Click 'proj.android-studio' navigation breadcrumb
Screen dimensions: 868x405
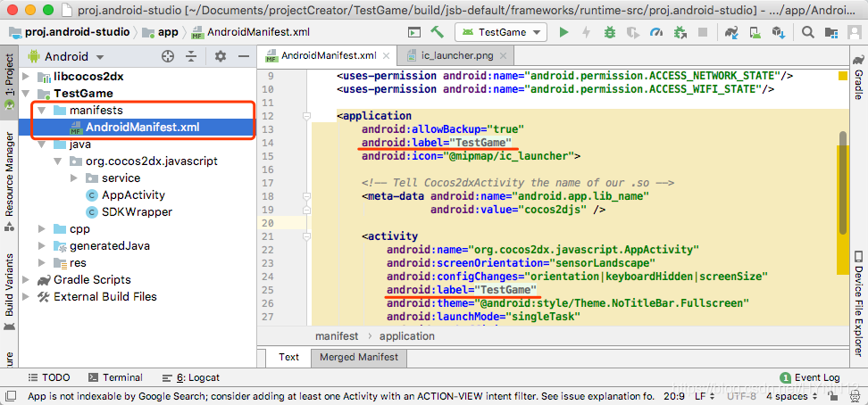point(71,32)
